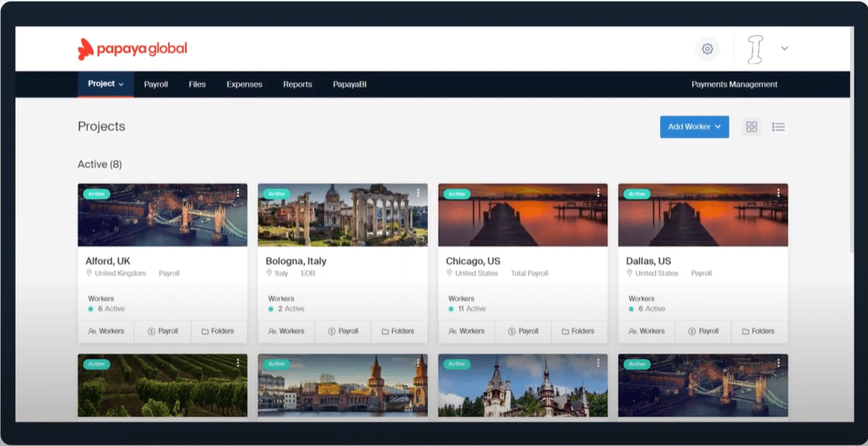This screenshot has height=446, width=868.
Task: Click Workers button on Alford, UK card
Action: point(107,332)
